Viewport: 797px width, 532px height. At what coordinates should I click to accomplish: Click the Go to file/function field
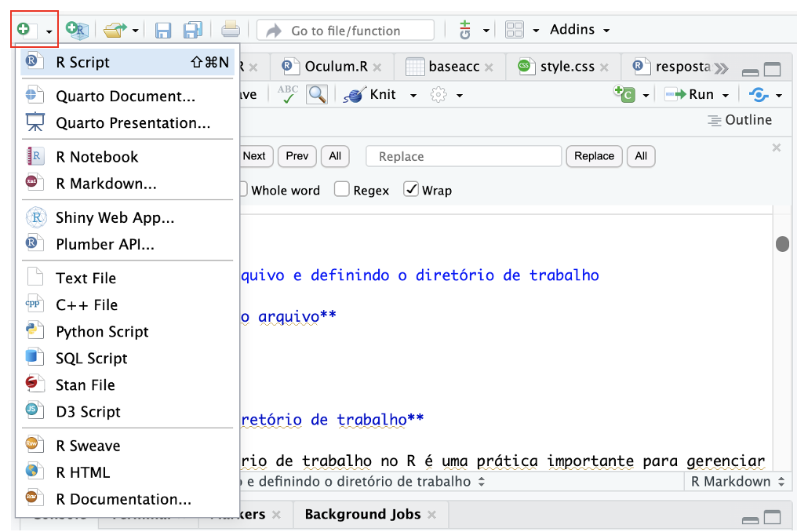pyautogui.click(x=345, y=31)
